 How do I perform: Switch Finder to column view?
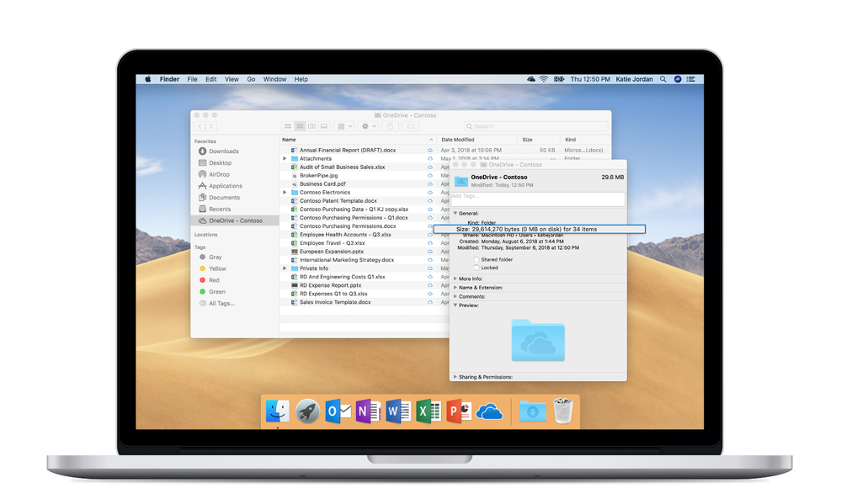[x=311, y=126]
